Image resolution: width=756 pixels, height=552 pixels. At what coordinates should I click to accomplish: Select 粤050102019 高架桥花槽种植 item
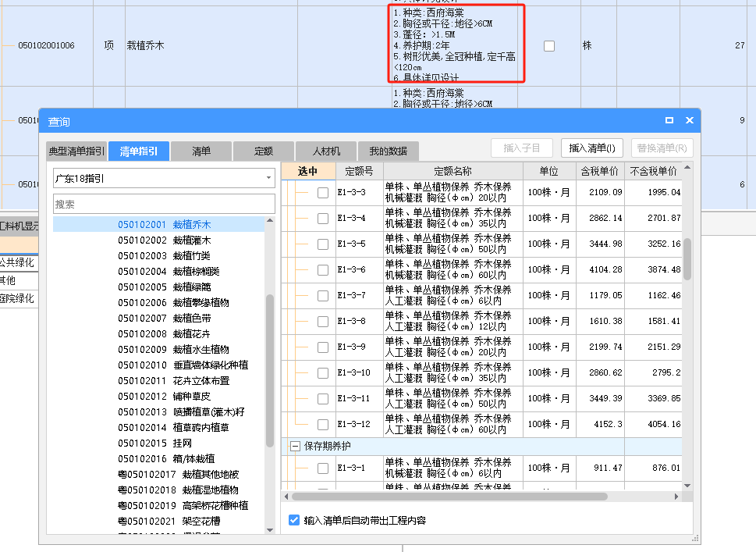183,505
